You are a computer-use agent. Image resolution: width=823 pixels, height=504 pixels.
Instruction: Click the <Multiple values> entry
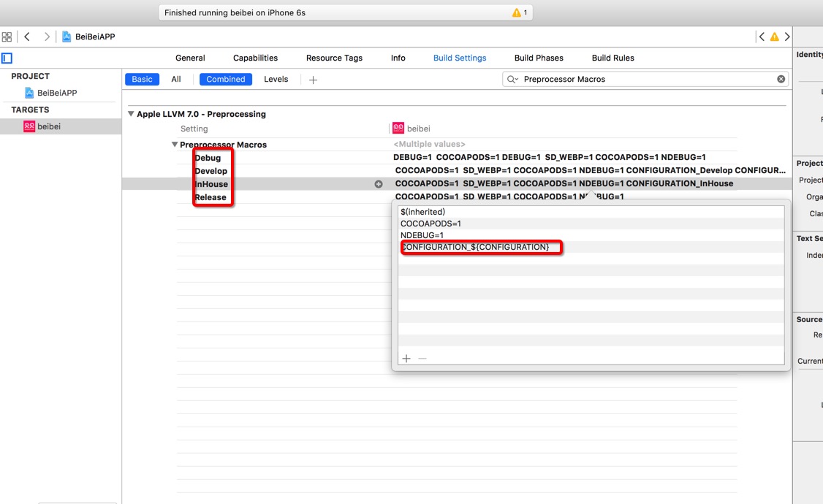tap(429, 144)
